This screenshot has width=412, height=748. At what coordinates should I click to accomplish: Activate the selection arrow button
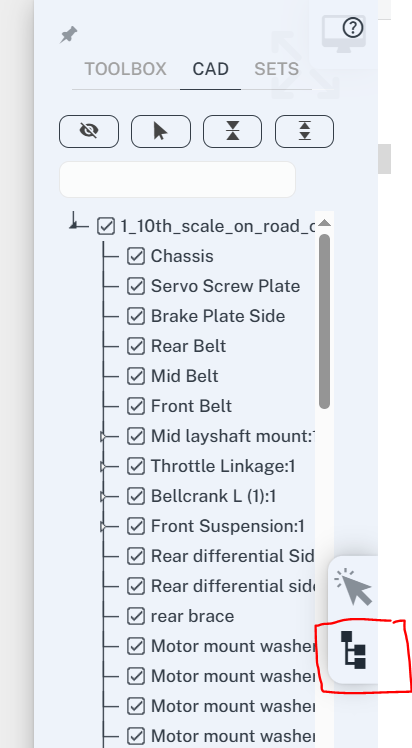161,131
